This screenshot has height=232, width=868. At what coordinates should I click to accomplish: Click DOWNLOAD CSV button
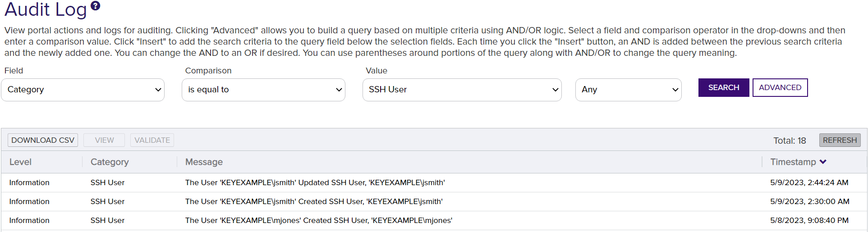(43, 140)
